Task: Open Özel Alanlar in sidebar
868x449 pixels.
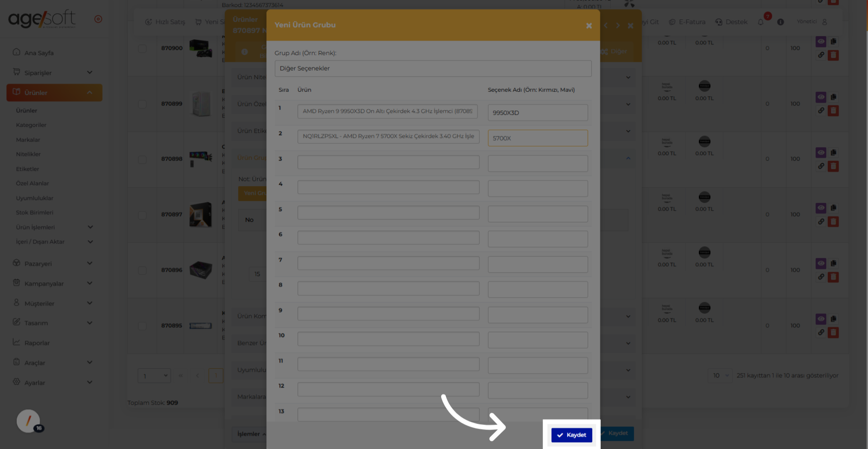Action: coord(33,183)
